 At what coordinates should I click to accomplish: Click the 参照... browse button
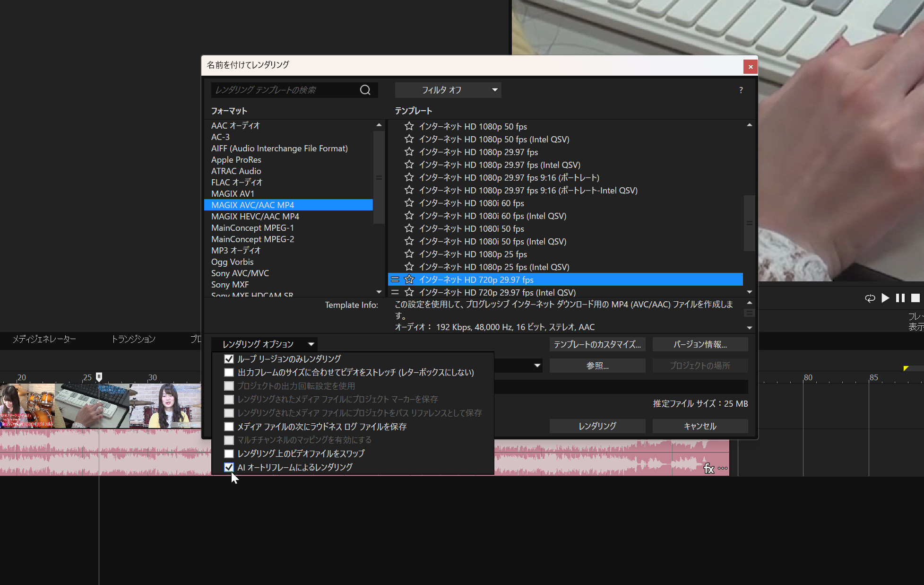(597, 366)
